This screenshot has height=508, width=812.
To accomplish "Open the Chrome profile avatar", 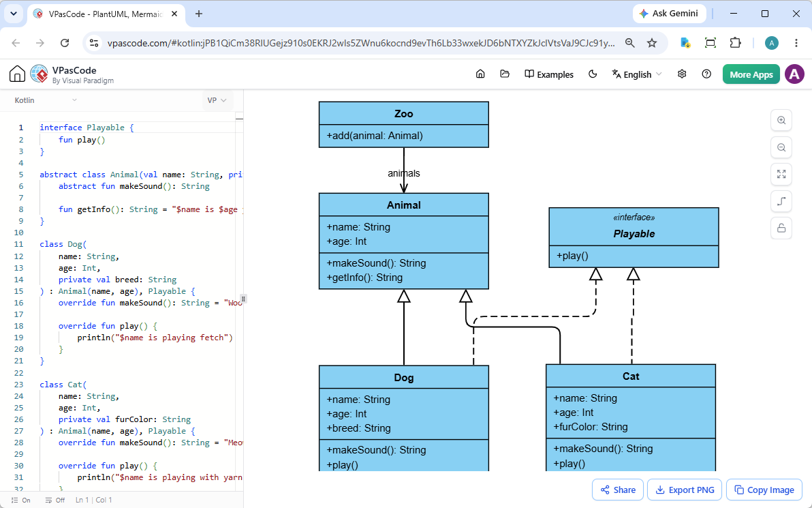I will (772, 43).
